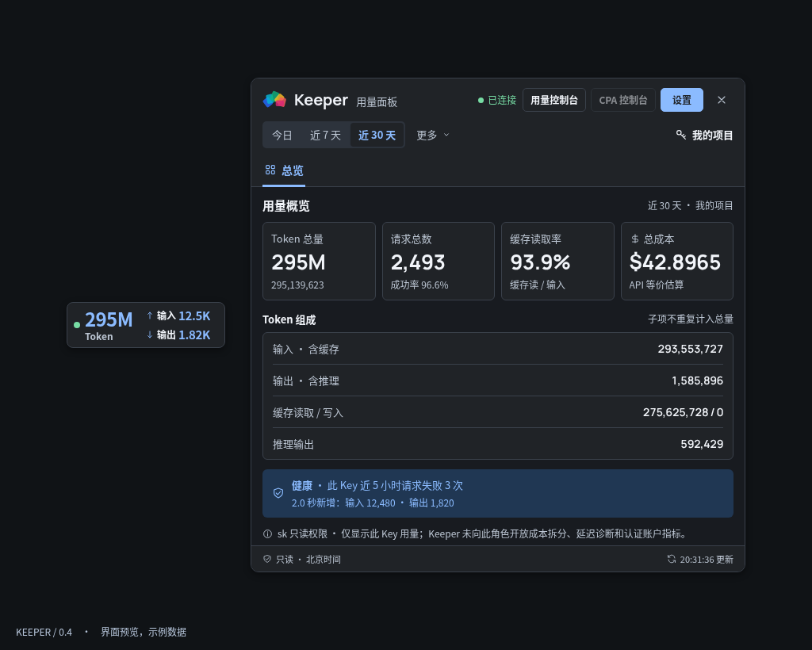Click the value 592,429
The image size is (812, 650).
point(702,444)
